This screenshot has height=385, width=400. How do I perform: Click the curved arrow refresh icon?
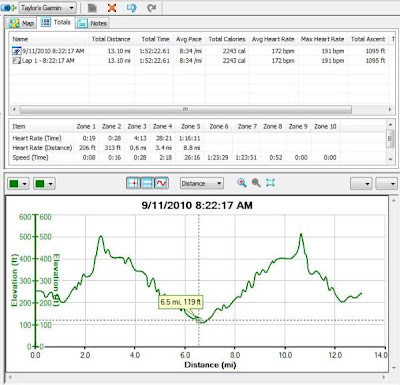[152, 8]
